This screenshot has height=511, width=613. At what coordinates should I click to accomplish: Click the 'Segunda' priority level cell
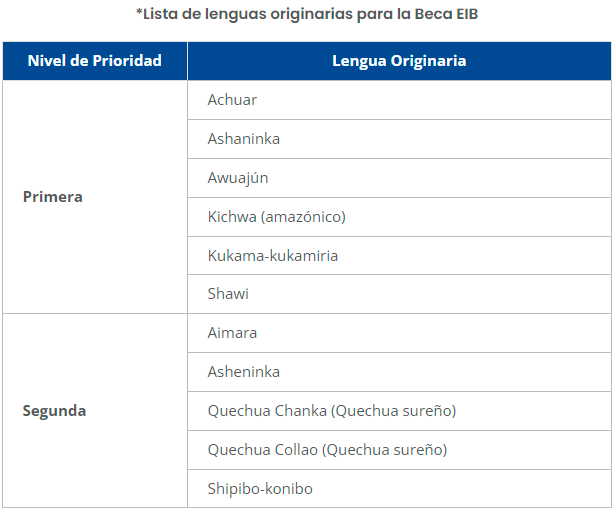[x=54, y=411]
